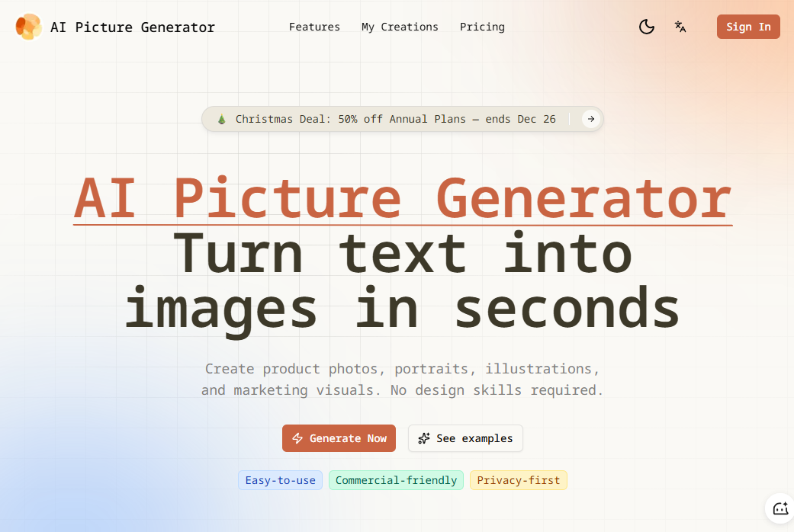This screenshot has width=794, height=532.
Task: Expand the Christmas Deal announcement
Action: (x=402, y=119)
